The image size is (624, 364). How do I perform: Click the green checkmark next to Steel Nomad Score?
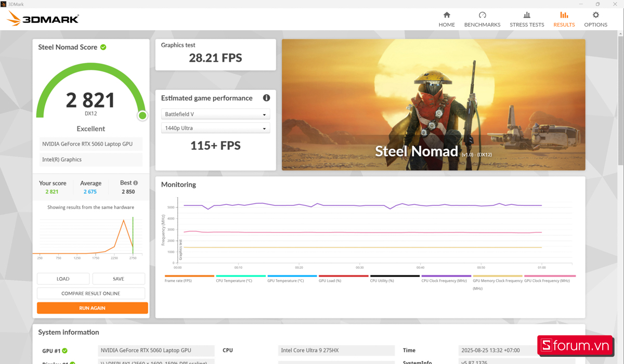coord(102,47)
